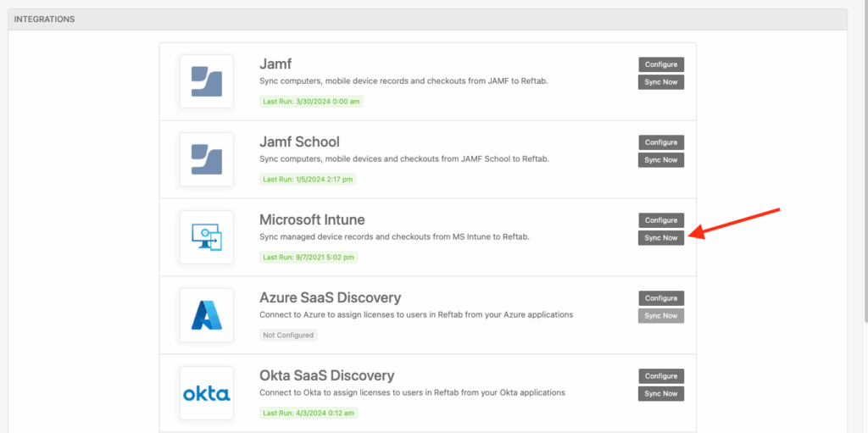Click the Microsoft Intune logo icon
The height and width of the screenshot is (433, 868).
point(206,237)
